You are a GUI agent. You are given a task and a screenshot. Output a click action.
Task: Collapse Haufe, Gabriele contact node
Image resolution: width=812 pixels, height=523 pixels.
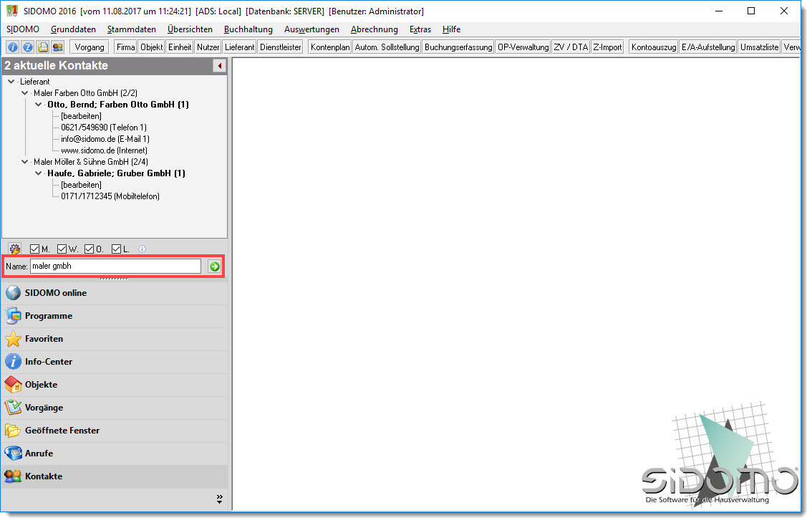coord(39,173)
